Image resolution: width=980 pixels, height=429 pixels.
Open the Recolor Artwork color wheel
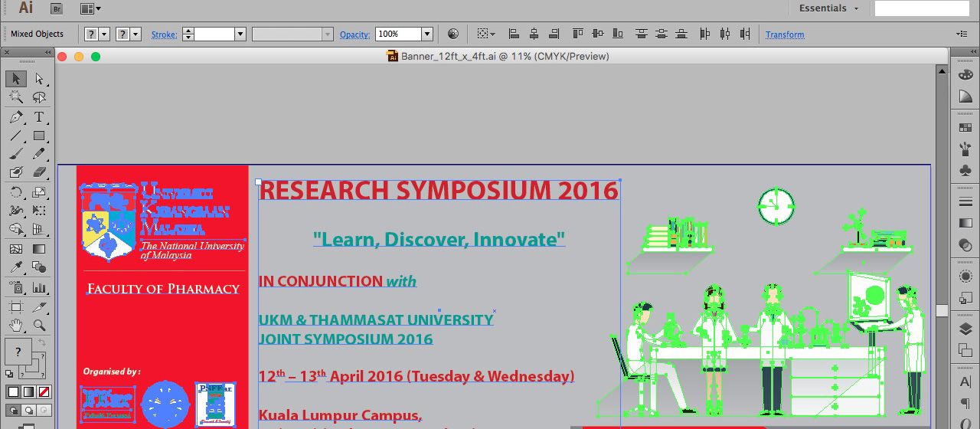pyautogui.click(x=453, y=34)
